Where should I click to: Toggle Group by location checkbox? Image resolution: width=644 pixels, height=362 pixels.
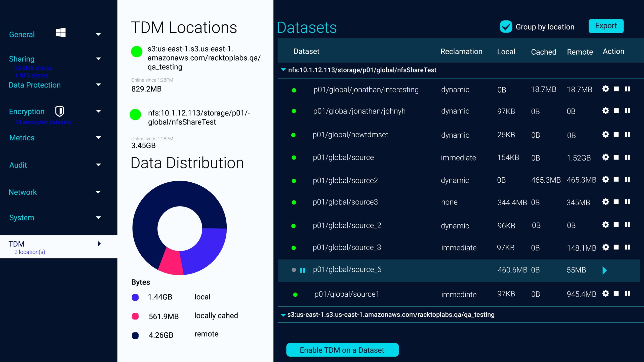tap(506, 27)
